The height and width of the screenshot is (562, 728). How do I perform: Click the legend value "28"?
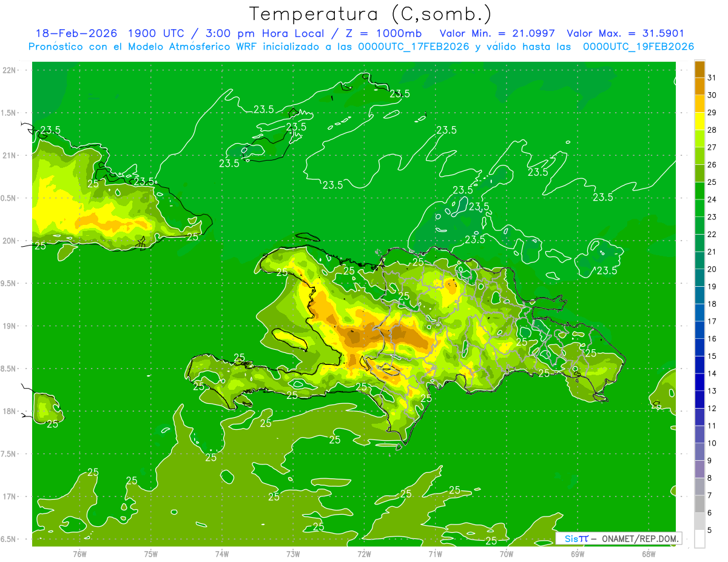(x=712, y=130)
